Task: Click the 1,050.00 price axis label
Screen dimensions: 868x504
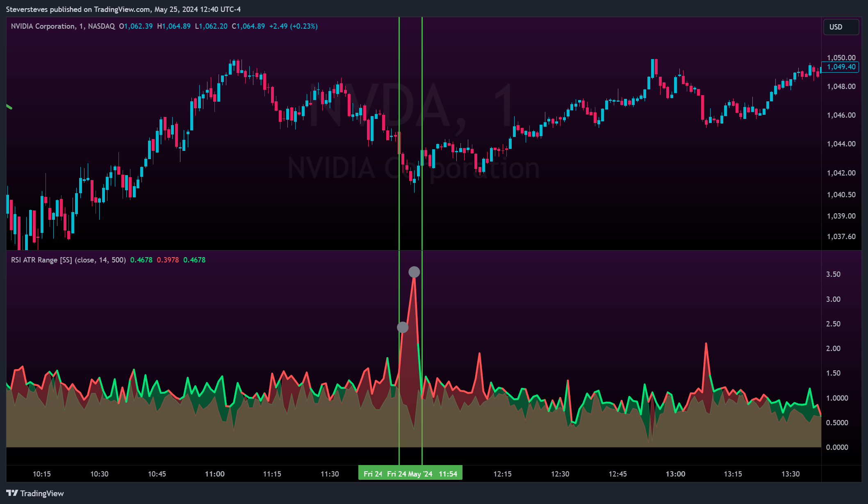Action: click(x=841, y=58)
